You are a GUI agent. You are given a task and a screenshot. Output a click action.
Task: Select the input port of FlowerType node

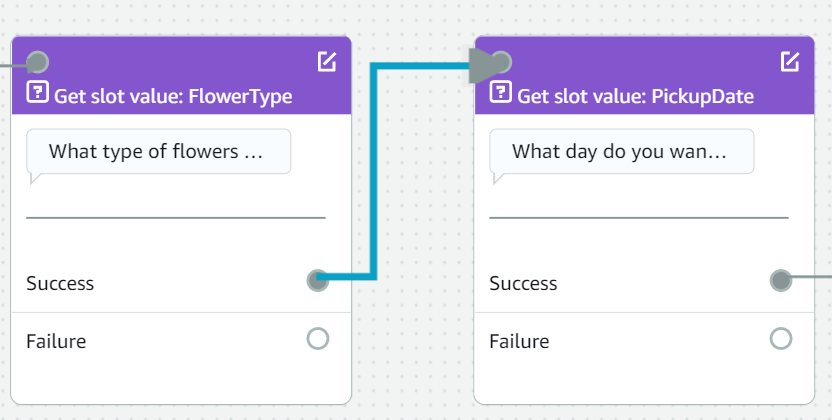click(37, 63)
